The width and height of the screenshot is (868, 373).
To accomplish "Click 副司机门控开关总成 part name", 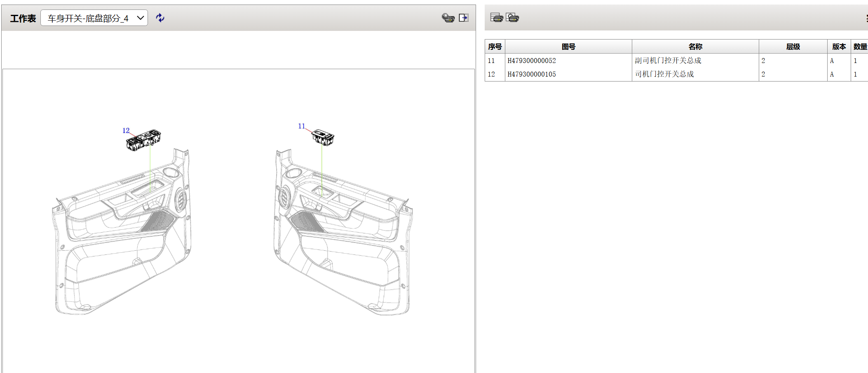I will point(668,61).
